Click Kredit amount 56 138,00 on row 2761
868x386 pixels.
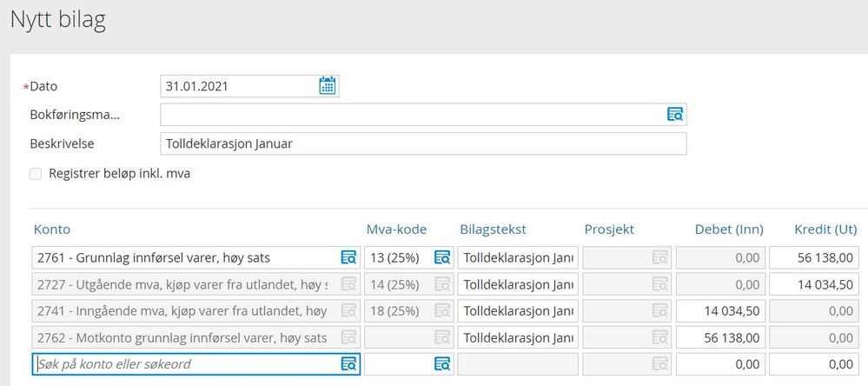(818, 257)
